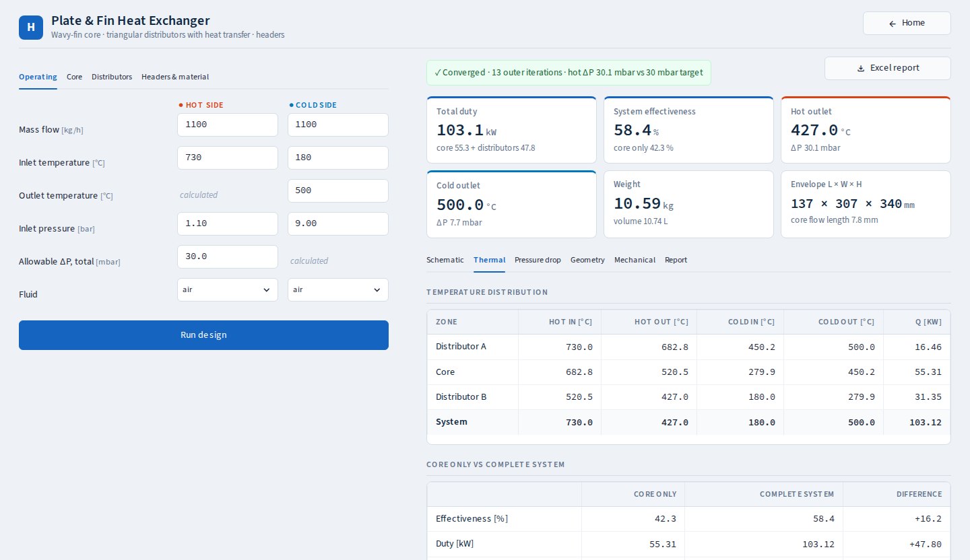Click the cold outlet temperature field 500
This screenshot has height=560, width=970.
pos(338,190)
